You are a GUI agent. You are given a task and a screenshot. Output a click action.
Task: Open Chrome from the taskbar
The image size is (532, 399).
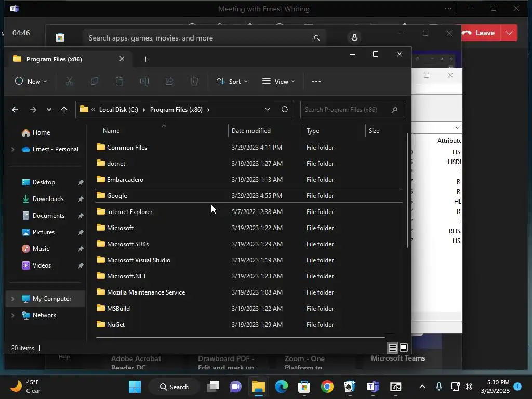(327, 387)
